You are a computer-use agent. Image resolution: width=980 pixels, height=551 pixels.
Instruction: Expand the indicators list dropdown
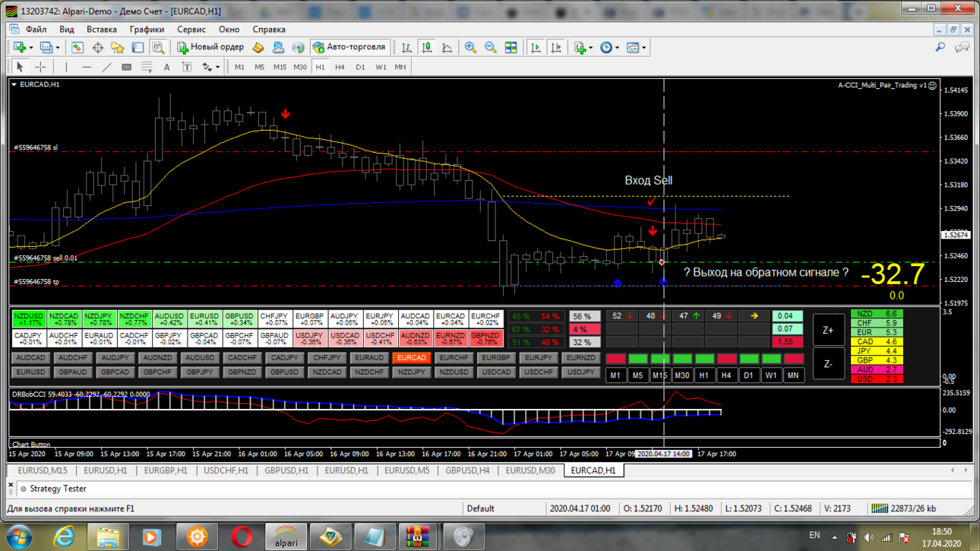coord(590,47)
